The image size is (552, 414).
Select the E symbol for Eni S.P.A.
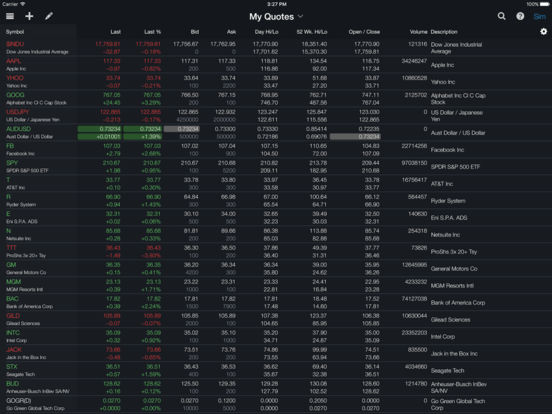pos(8,214)
